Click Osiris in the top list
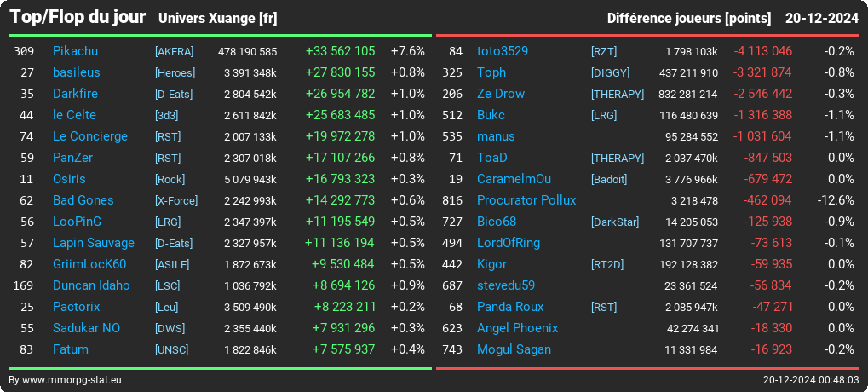868x392 pixels. pyautogui.click(x=69, y=179)
